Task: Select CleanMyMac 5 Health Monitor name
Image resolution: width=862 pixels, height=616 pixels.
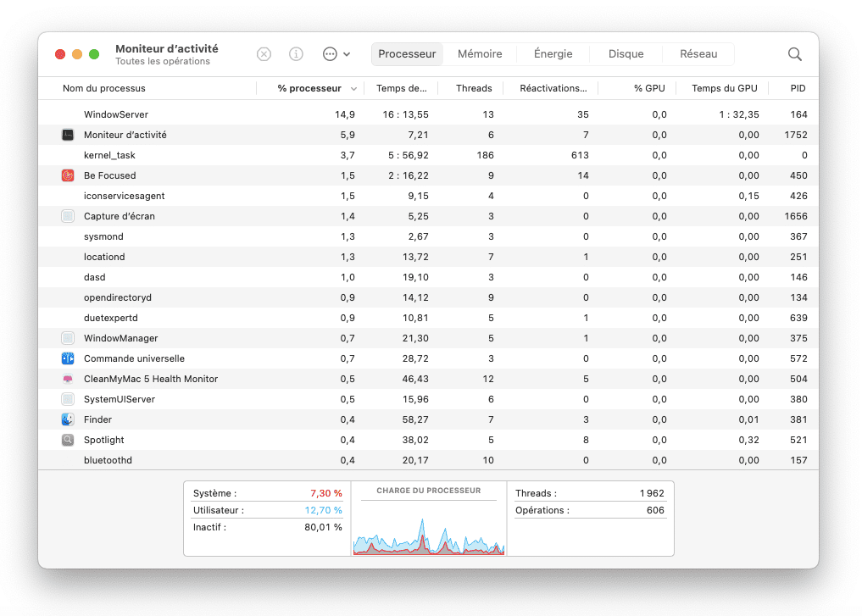Action: pyautogui.click(x=151, y=379)
